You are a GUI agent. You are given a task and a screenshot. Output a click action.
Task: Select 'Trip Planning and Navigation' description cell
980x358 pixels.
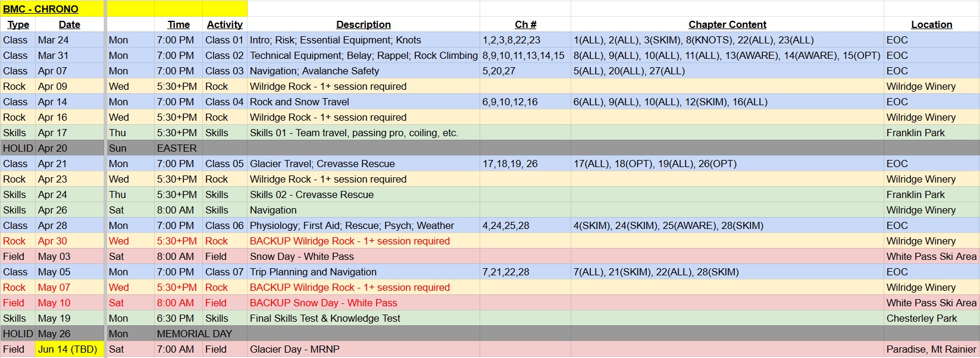pos(364,272)
